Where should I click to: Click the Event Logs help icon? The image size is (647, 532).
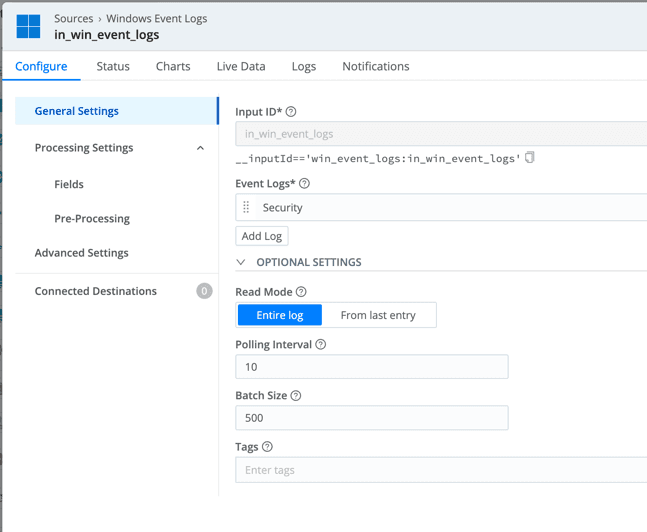(x=304, y=184)
